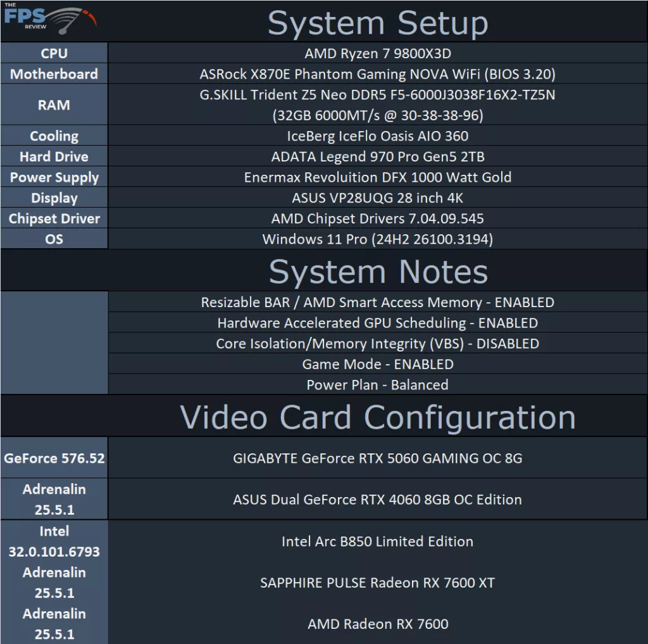Viewport: 648px width, 644px height.
Task: Click the Power Supply row label
Action: (54, 177)
